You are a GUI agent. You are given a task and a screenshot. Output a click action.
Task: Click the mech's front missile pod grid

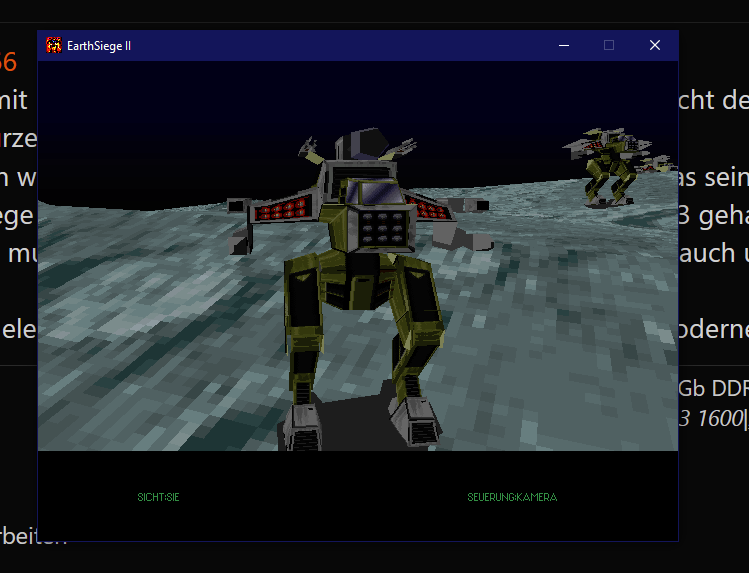click(381, 229)
